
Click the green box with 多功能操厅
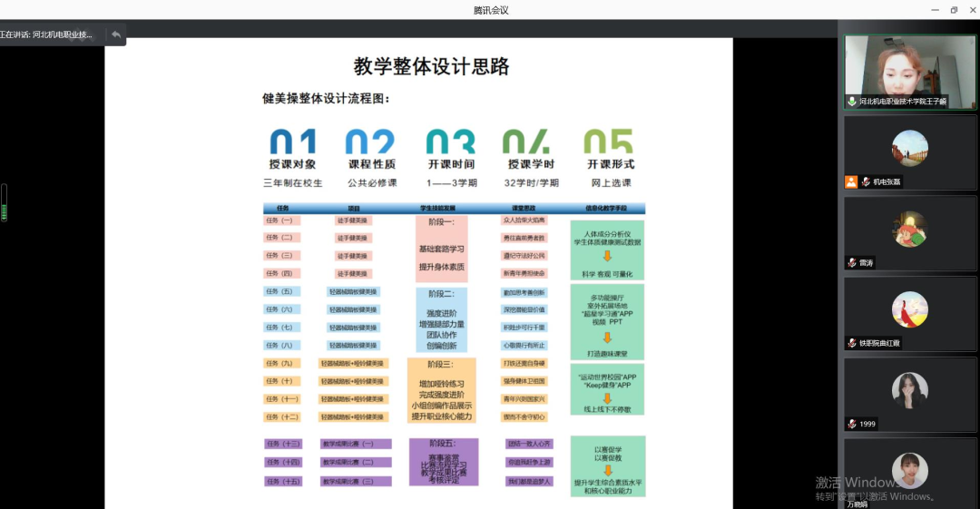click(x=607, y=322)
